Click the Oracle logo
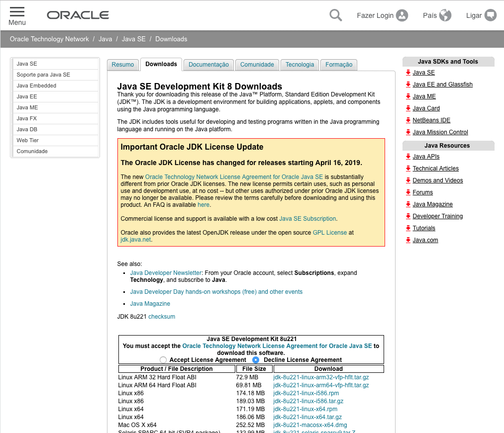Screen dimensions: 504x433 coord(78,15)
